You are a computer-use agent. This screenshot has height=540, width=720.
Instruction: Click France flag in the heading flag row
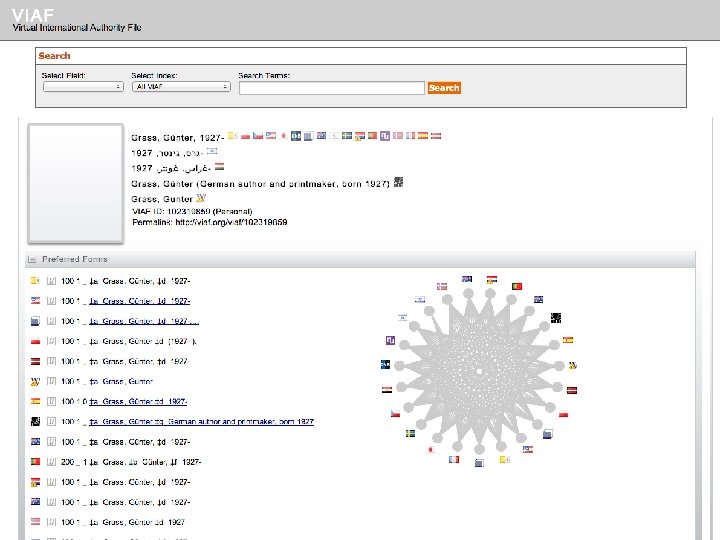coord(410,135)
